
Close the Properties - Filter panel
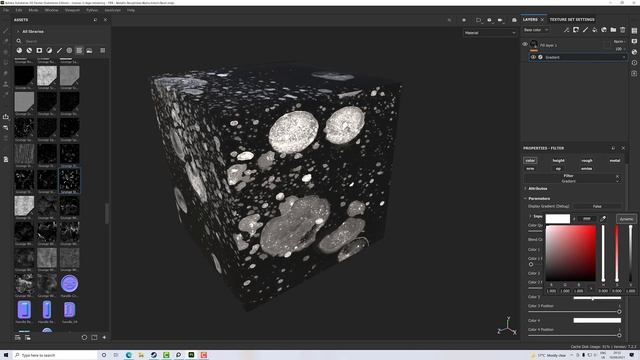[x=623, y=148]
